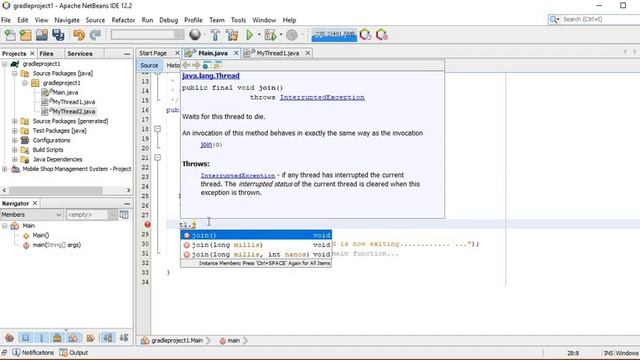The image size is (640, 360).
Task: Toggle Show Inner Classes filter in Navigator
Action: click(73, 338)
